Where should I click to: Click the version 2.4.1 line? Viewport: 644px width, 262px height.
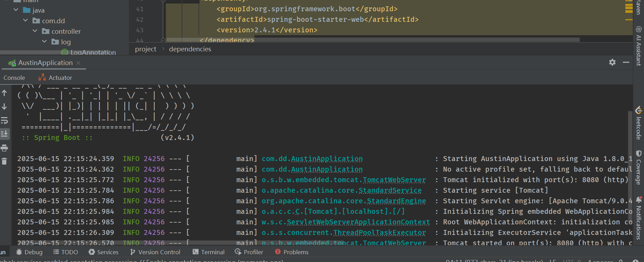pos(267,30)
